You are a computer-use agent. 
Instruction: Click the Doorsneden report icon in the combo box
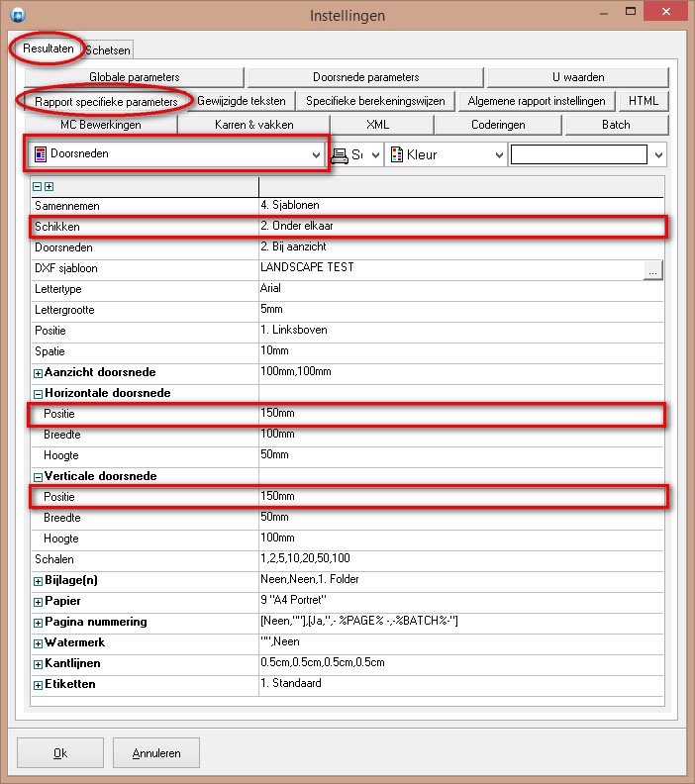coord(41,154)
